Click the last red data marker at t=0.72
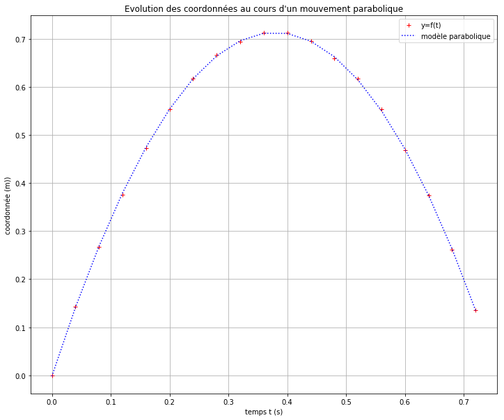This screenshot has height=420, width=504. click(x=475, y=311)
